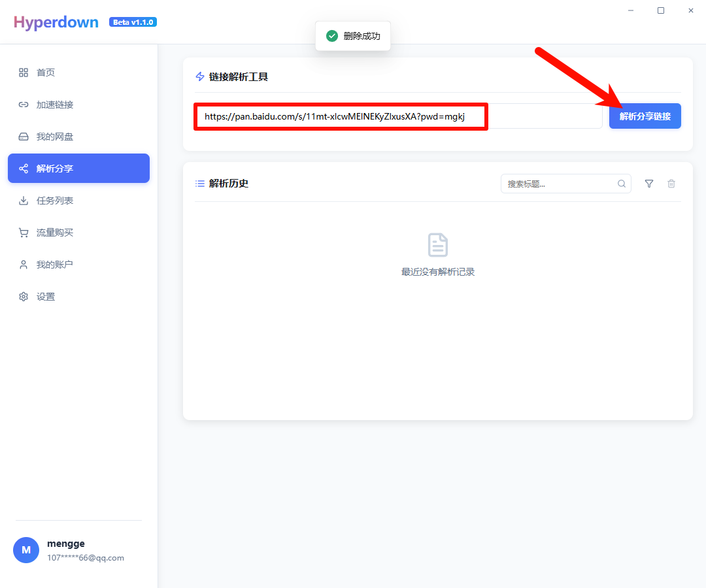Open 我的网盘 from the sidebar

pyautogui.click(x=55, y=137)
